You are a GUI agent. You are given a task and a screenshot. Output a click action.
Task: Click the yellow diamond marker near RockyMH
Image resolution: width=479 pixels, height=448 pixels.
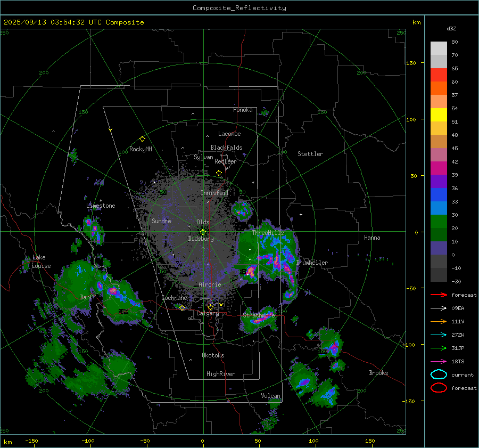[x=142, y=139]
